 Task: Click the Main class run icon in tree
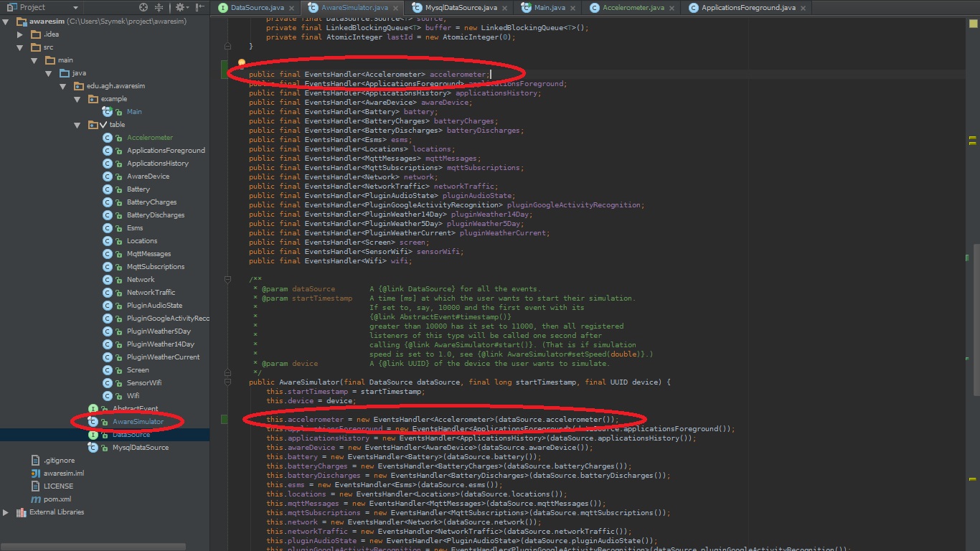tap(108, 112)
